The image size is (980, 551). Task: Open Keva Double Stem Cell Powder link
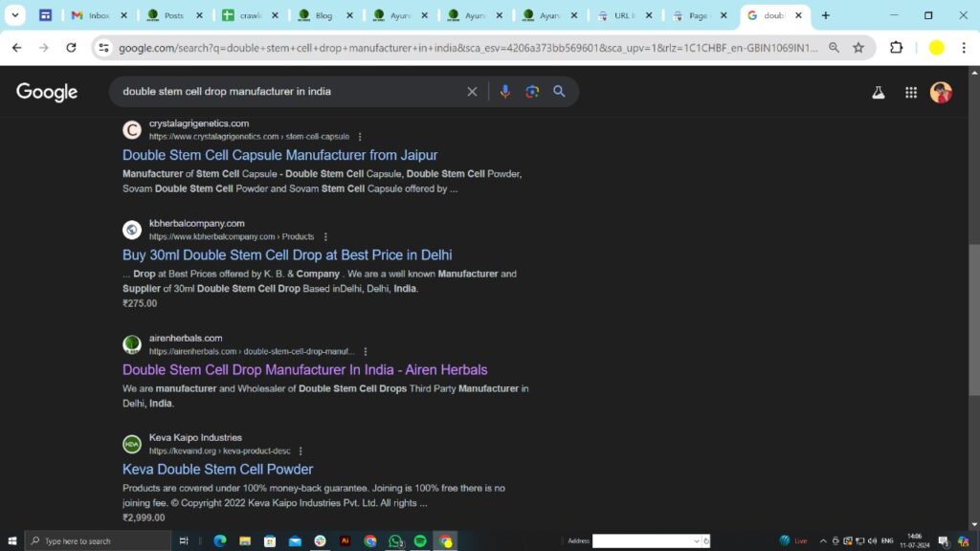[217, 469]
